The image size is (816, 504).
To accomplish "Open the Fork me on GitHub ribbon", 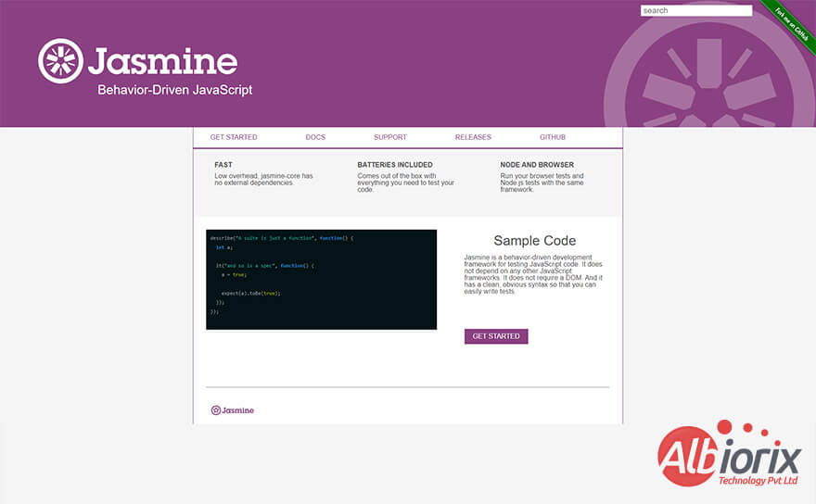I will coord(790,22).
